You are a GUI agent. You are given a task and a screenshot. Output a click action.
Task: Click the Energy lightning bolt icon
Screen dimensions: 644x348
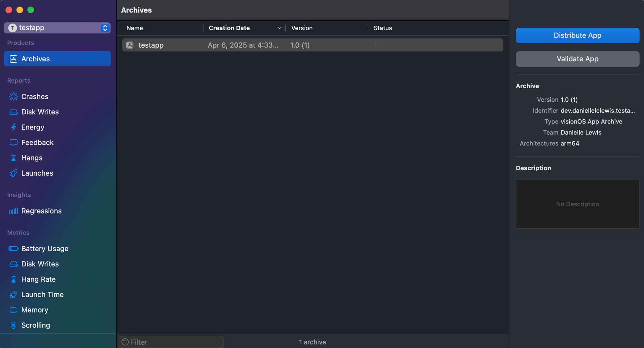(x=14, y=127)
